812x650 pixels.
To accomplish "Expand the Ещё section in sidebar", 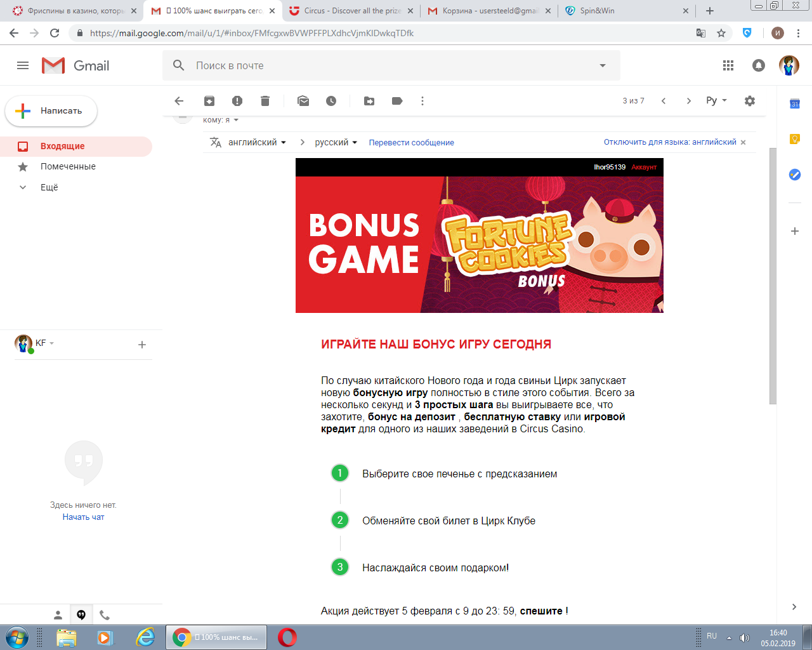I will (x=49, y=187).
